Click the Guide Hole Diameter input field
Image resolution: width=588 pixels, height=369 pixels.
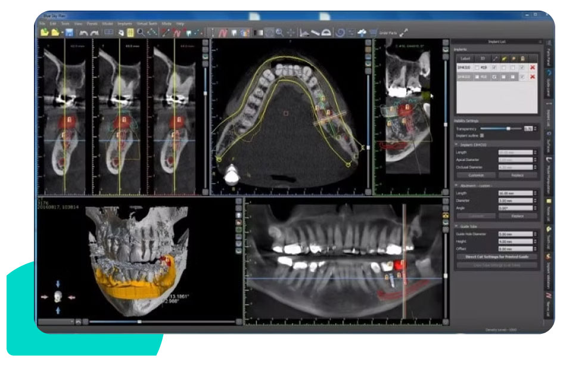(x=514, y=234)
